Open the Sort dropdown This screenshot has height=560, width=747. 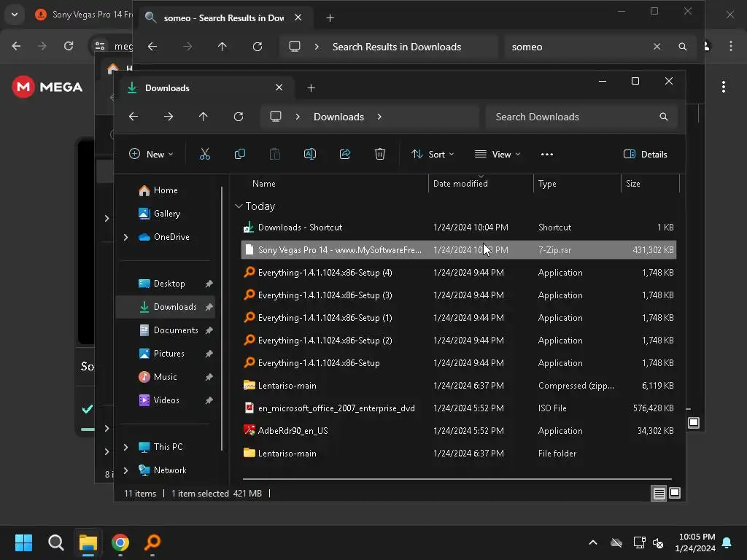433,154
